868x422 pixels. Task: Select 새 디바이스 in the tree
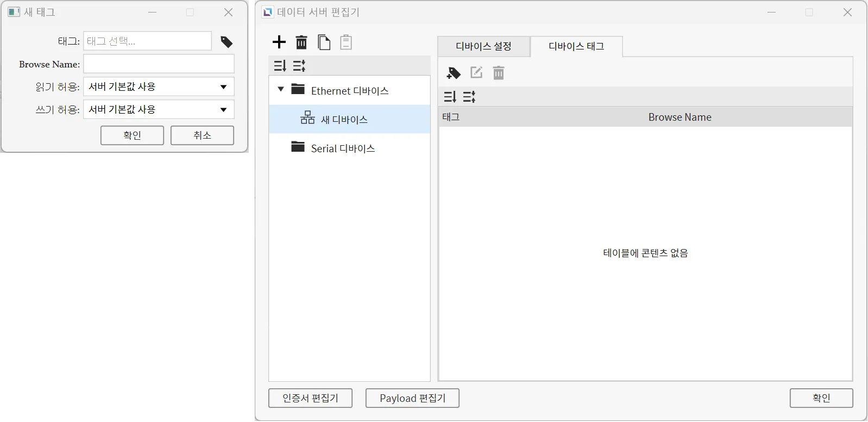pyautogui.click(x=344, y=120)
